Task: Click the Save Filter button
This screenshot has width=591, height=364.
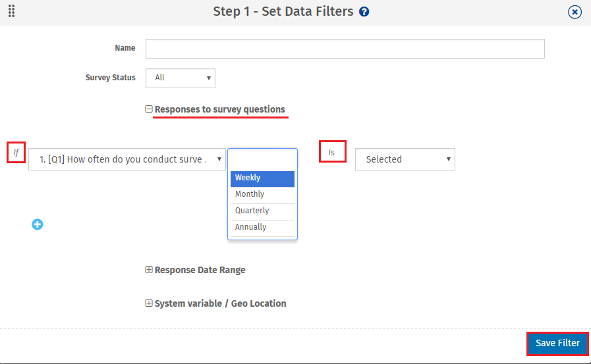Action: 557,343
